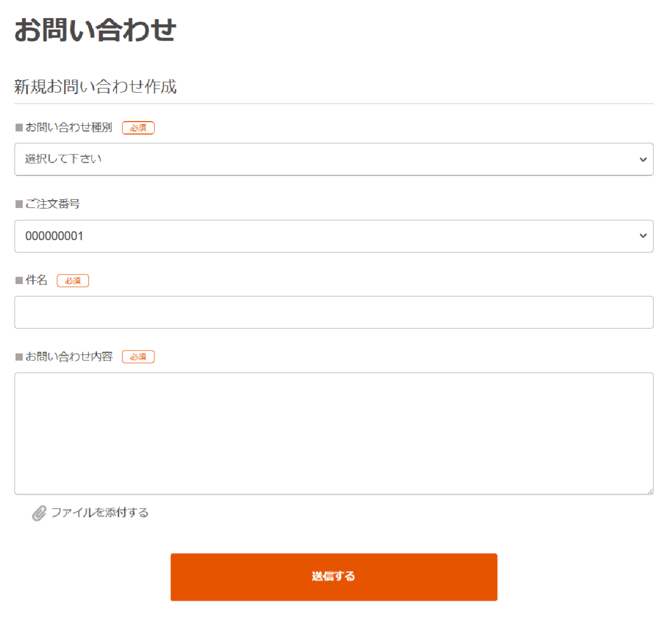
Task: Click the 新規お問い合わせ作成 section heading
Action: pyautogui.click(x=95, y=86)
